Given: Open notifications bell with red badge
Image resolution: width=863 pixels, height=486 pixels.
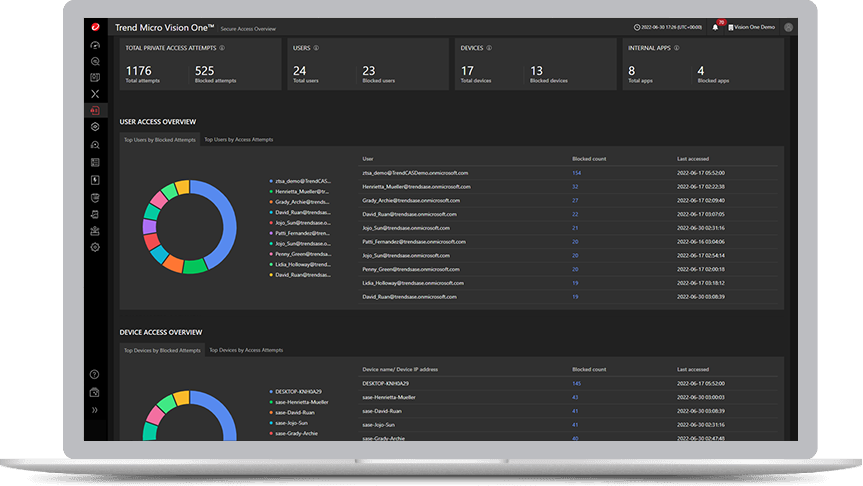Looking at the screenshot, I should point(715,26).
